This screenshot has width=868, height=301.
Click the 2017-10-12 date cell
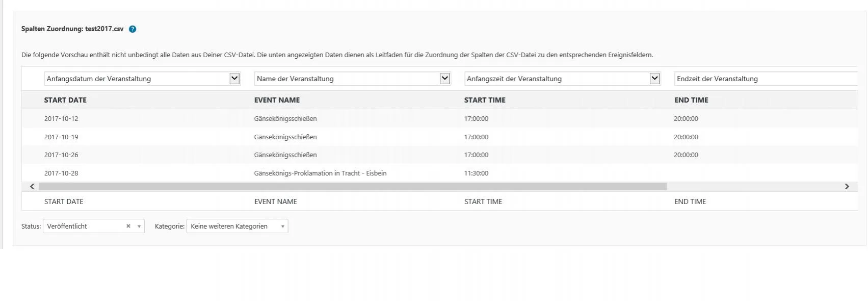(61, 118)
